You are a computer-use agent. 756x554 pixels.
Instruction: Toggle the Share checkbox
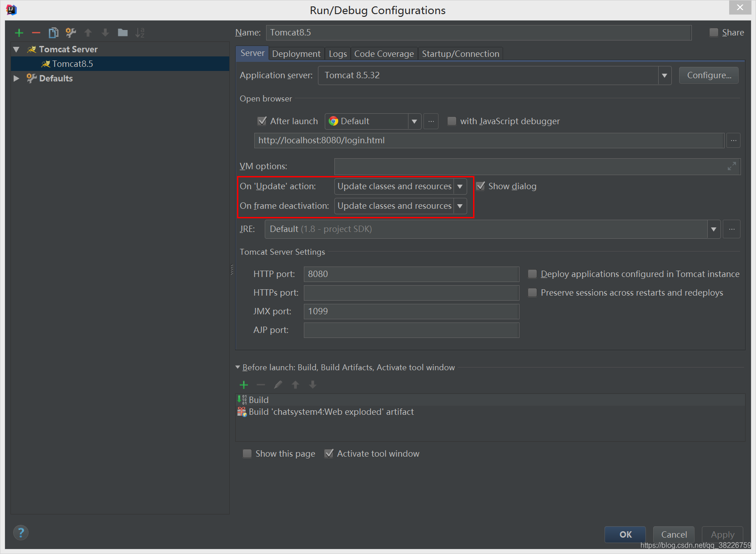714,32
